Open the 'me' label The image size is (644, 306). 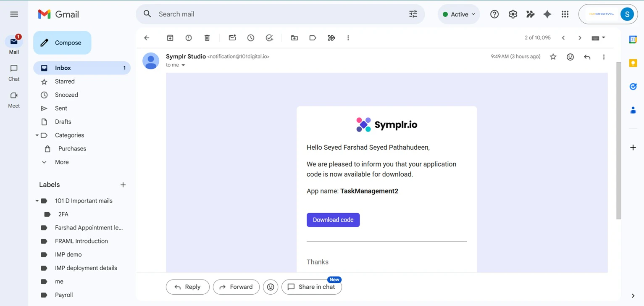(82, 282)
